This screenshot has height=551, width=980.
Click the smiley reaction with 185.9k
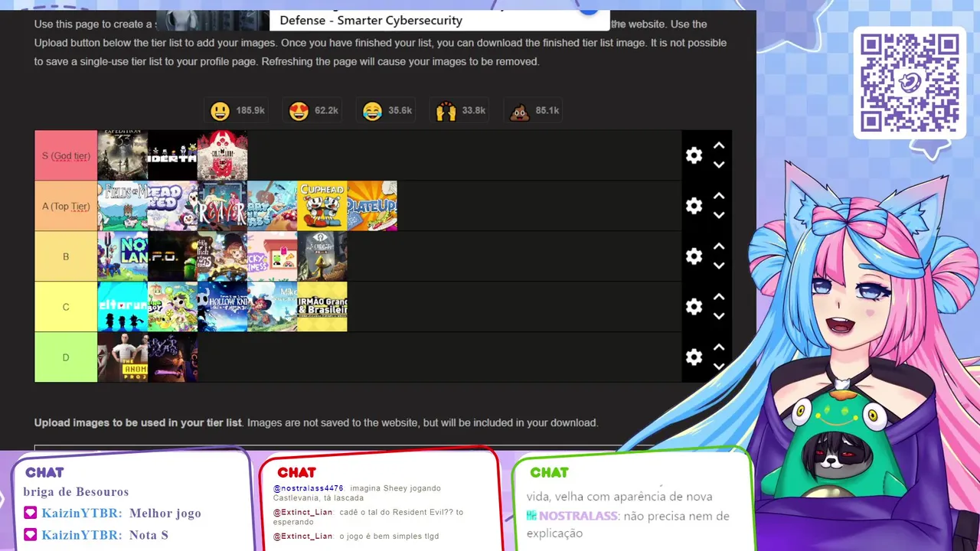click(x=237, y=111)
